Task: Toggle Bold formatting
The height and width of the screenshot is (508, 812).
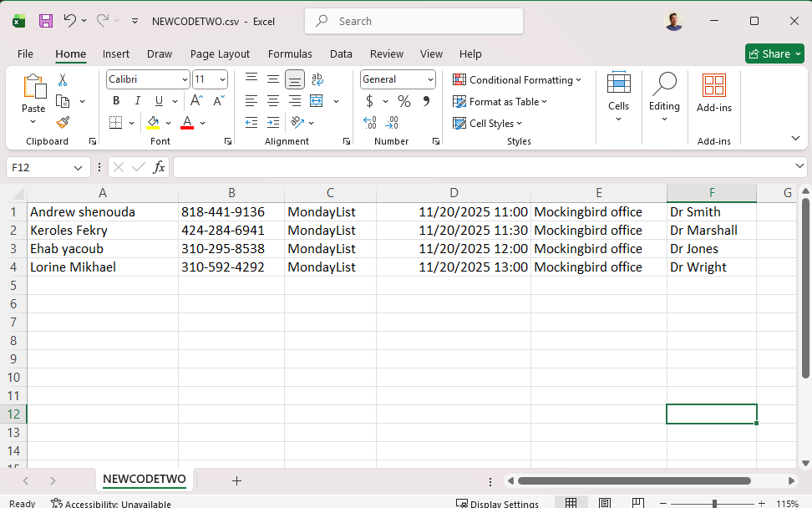Action: (x=116, y=101)
